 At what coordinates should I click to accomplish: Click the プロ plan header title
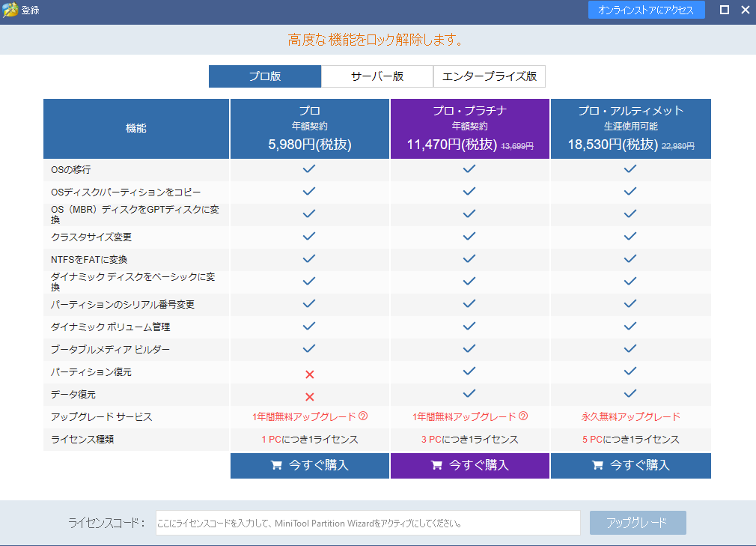coord(310,111)
